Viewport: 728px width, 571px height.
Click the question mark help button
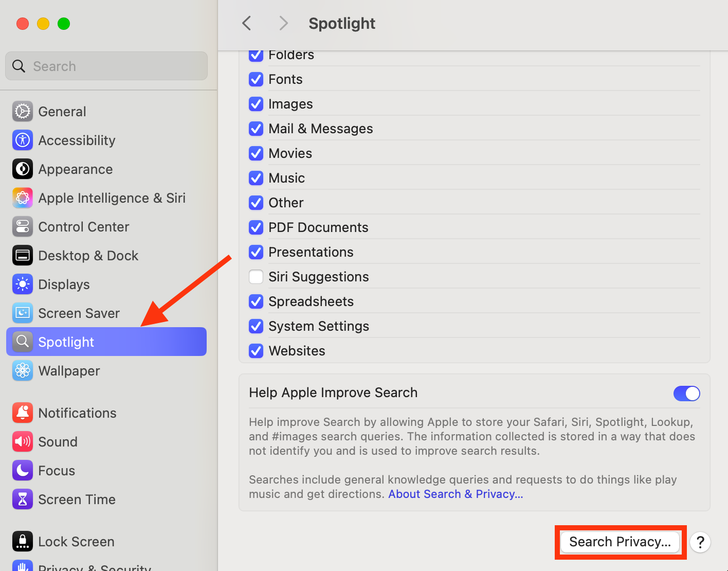tap(700, 542)
